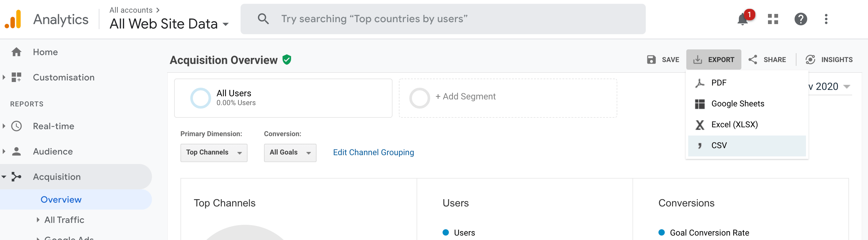Click the CSV comma icon

click(700, 146)
